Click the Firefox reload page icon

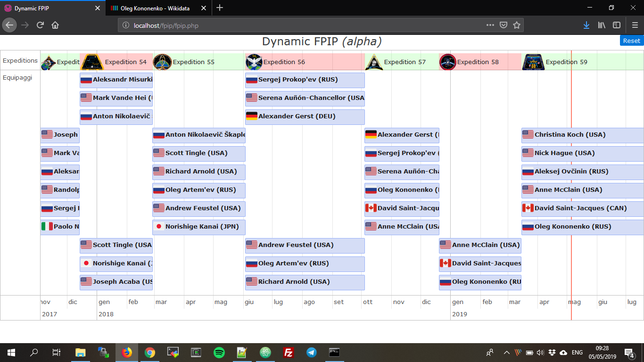point(41,25)
